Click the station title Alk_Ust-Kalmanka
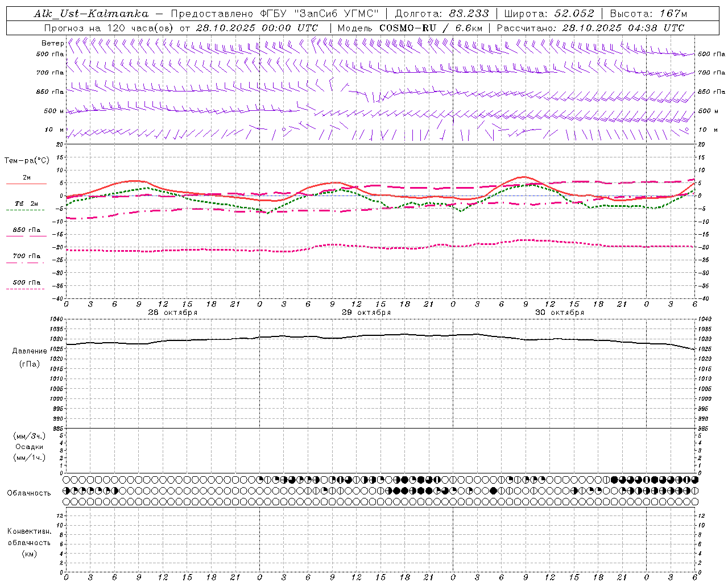Image resolution: width=728 pixels, height=582 pixels. point(91,14)
